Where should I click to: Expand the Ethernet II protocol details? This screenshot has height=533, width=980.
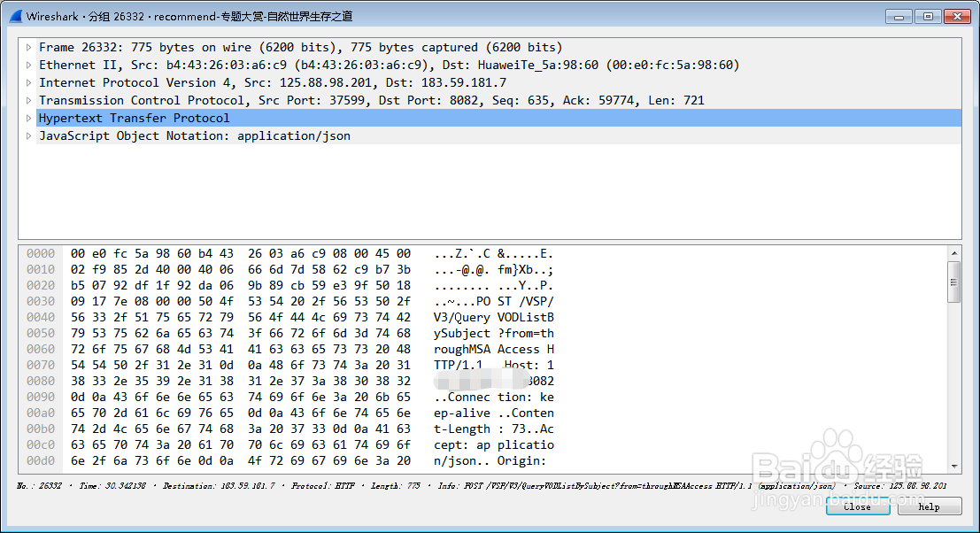point(28,65)
